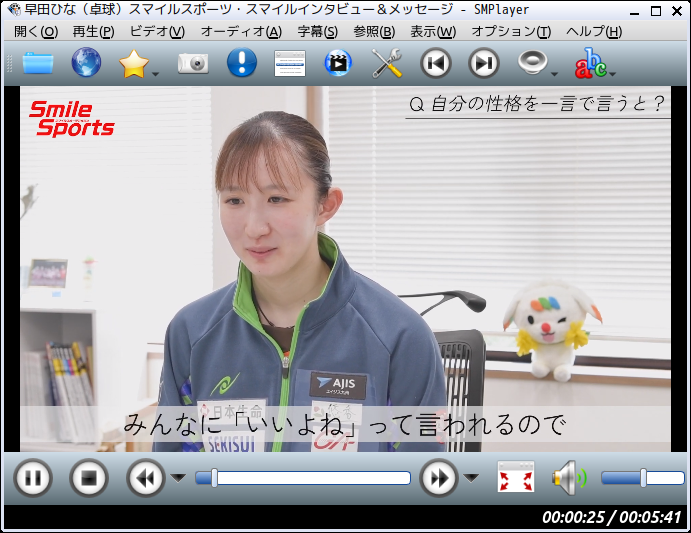Click the video display area

[x=345, y=269]
